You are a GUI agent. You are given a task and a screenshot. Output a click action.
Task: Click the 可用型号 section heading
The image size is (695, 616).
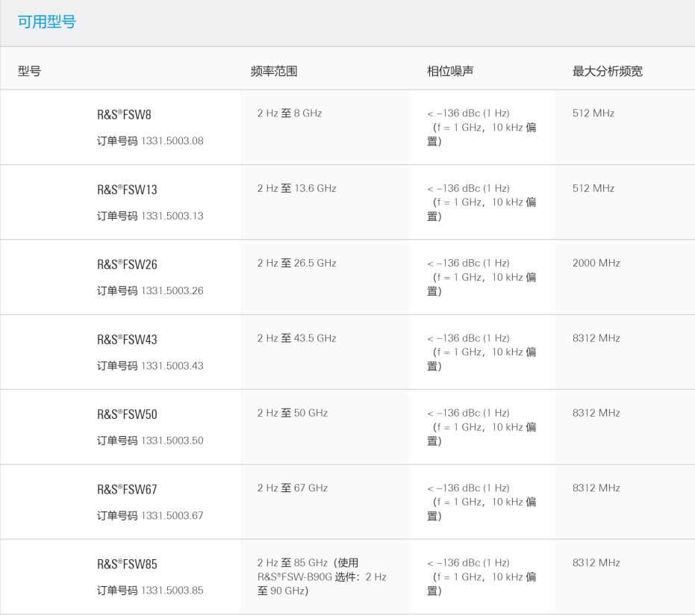point(46,22)
